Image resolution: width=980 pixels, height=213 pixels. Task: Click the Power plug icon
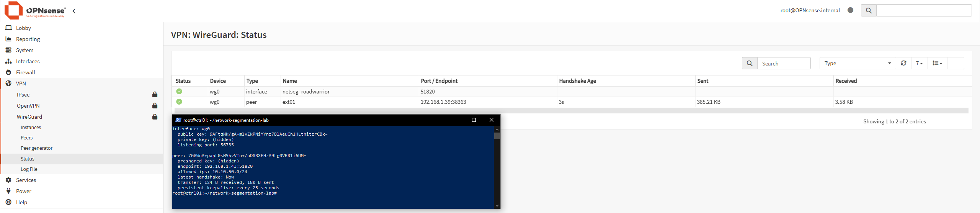(x=8, y=191)
